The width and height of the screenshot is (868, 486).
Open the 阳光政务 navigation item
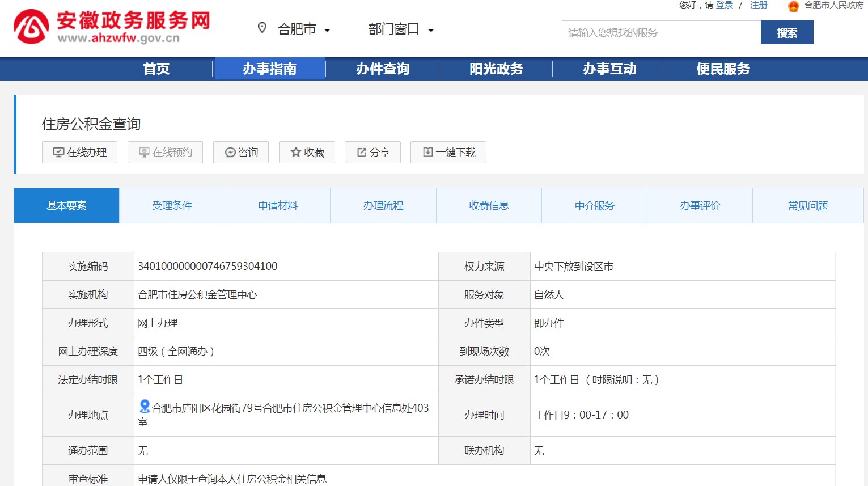click(497, 69)
